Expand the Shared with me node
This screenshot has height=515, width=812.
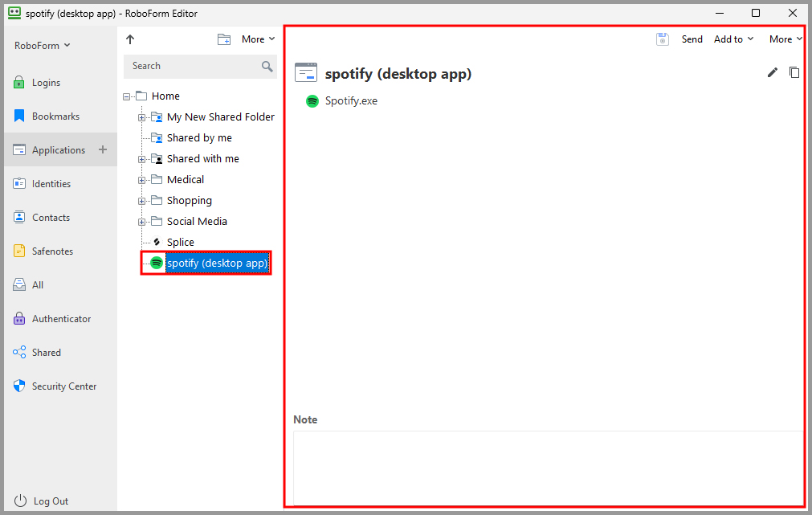[141, 159]
